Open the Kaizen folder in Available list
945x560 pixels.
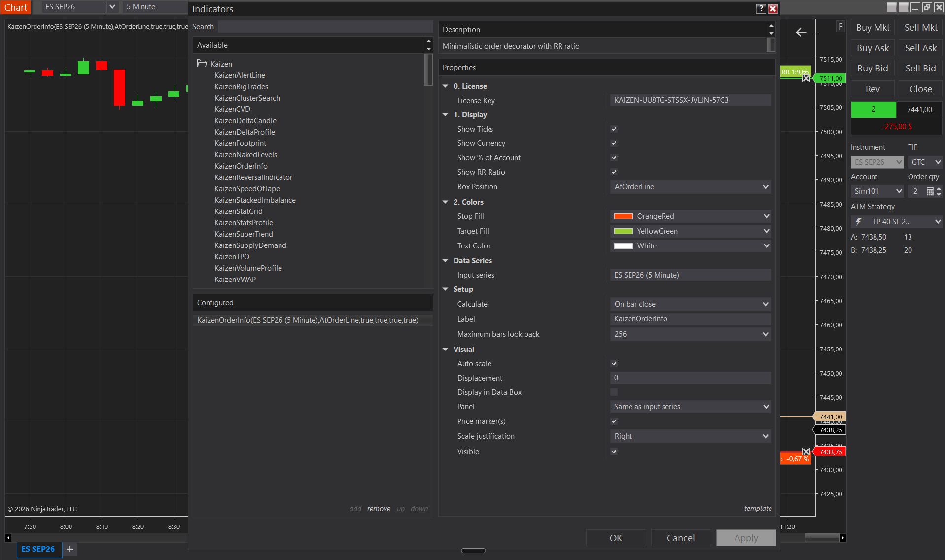[202, 64]
